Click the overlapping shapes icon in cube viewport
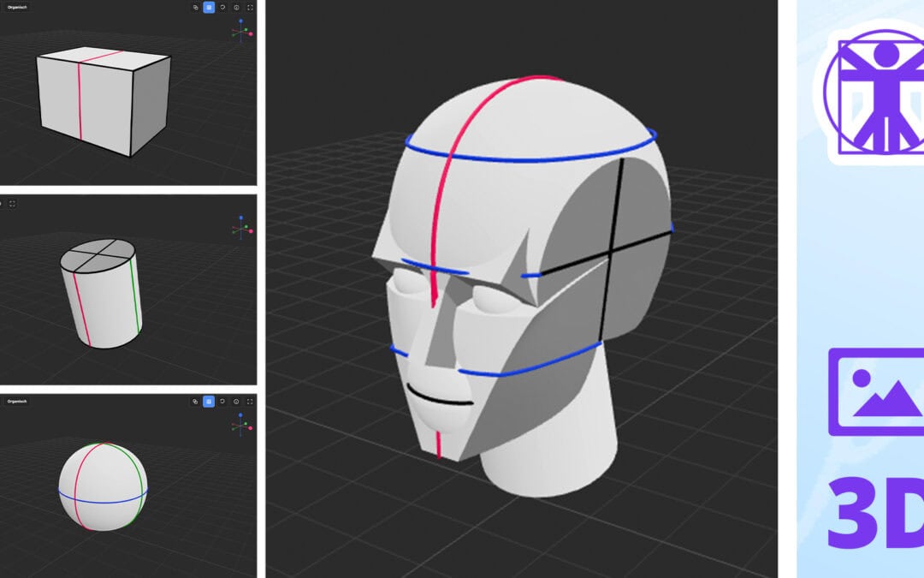Image resolution: width=924 pixels, height=578 pixels. tap(196, 8)
